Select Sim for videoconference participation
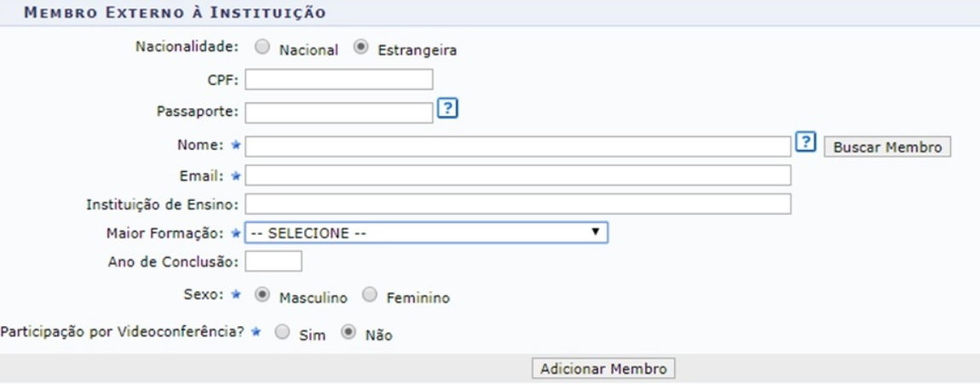The image size is (980, 384). (x=282, y=334)
